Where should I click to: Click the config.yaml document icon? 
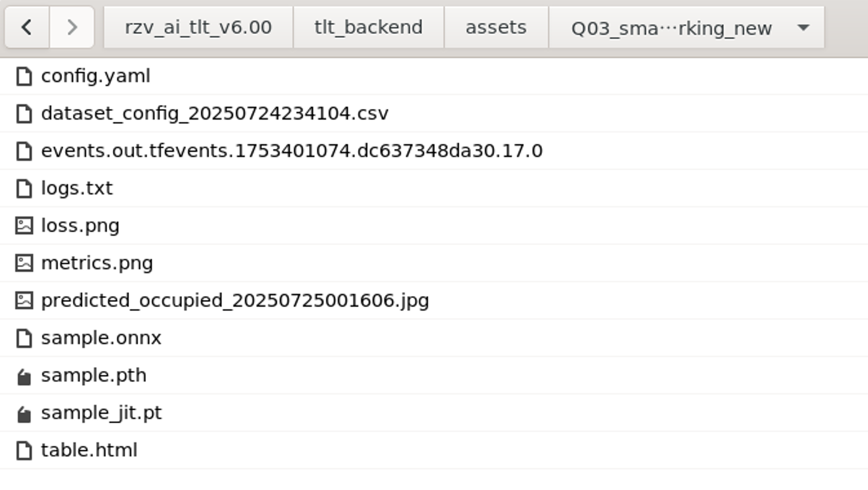tap(24, 76)
